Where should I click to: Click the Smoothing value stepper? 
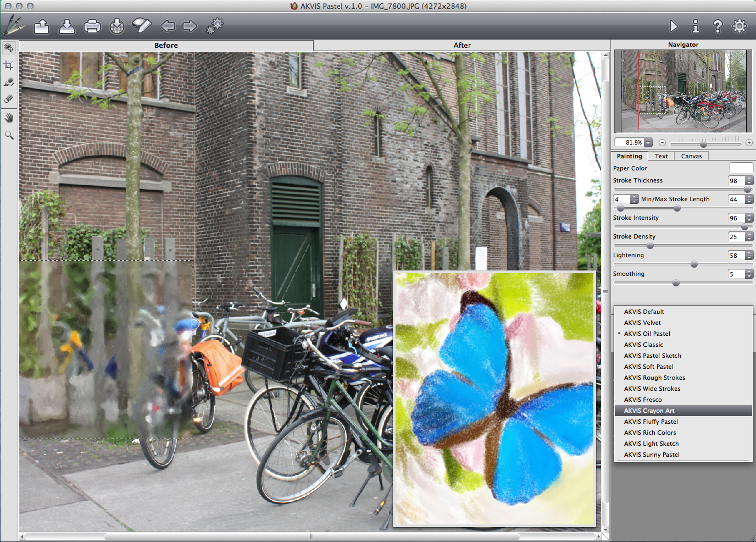749,274
